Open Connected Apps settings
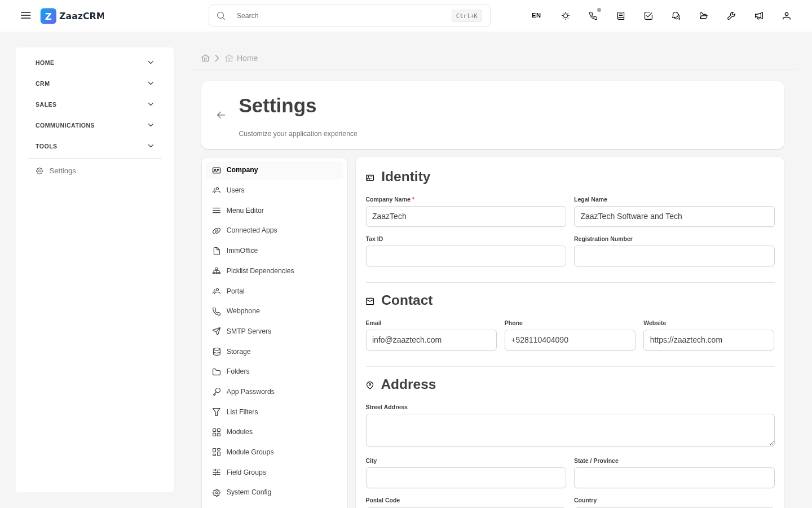This screenshot has width=812, height=508. tap(275, 230)
